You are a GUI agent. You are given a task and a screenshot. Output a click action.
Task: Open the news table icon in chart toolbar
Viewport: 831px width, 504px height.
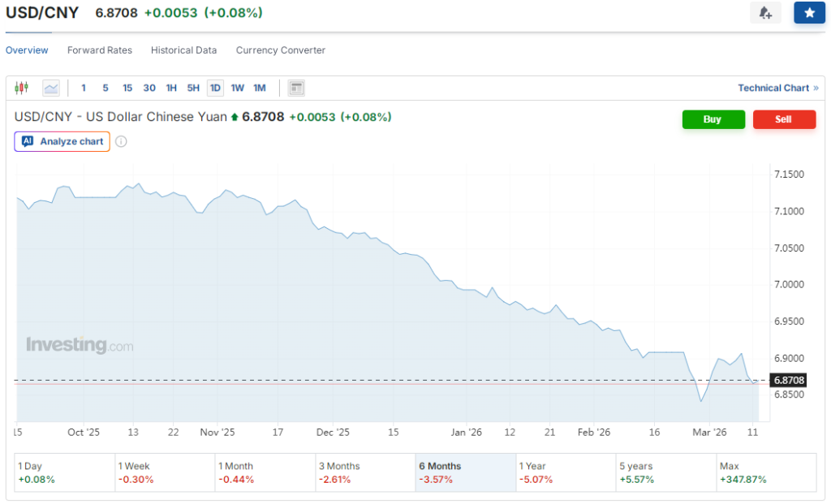point(296,88)
